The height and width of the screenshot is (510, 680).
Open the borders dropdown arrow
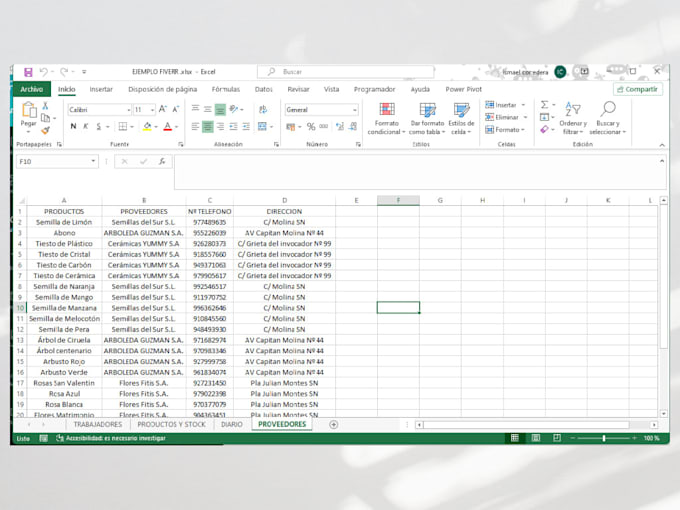click(132, 127)
